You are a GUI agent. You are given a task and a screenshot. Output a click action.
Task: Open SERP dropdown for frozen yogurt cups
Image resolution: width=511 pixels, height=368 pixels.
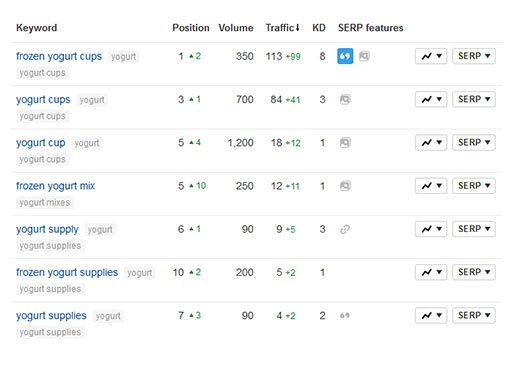pyautogui.click(x=474, y=56)
